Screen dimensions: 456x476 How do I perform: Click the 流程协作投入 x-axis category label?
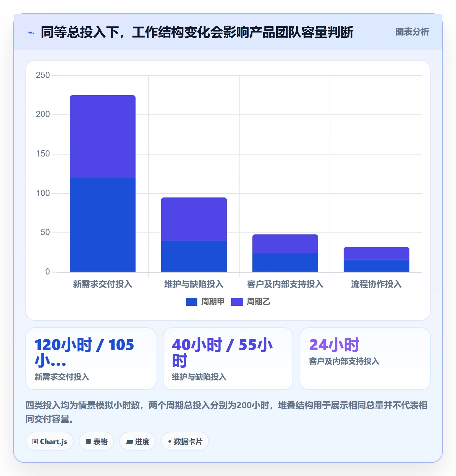[x=376, y=284]
